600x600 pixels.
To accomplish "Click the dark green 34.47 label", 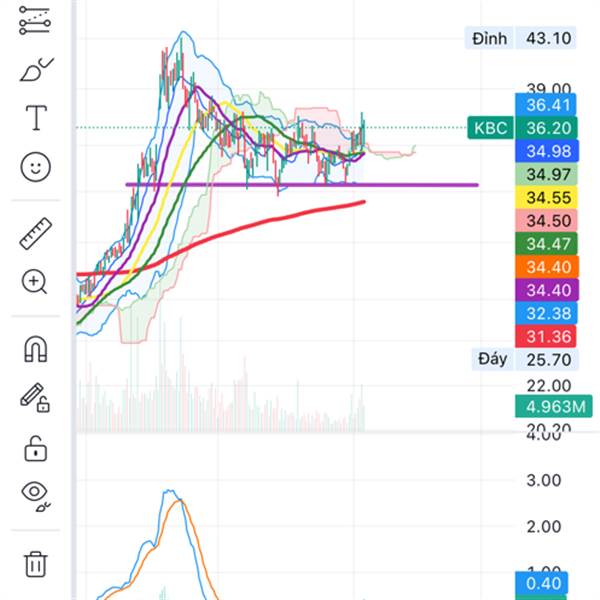I will 546,244.
